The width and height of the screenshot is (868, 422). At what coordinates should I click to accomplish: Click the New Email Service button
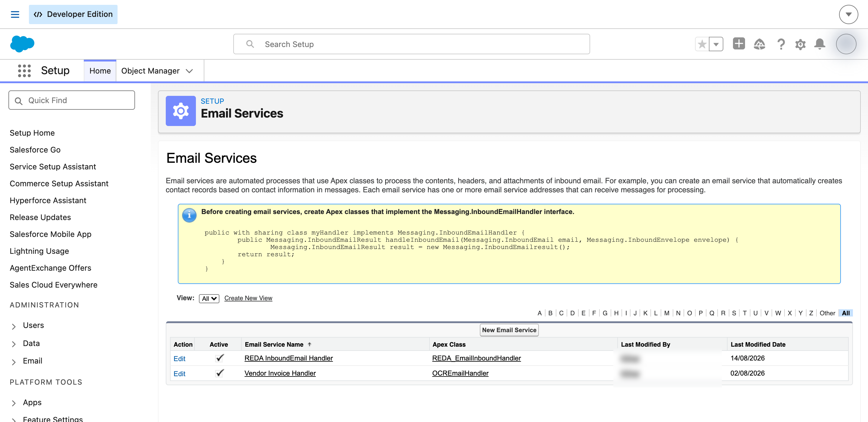pyautogui.click(x=509, y=330)
